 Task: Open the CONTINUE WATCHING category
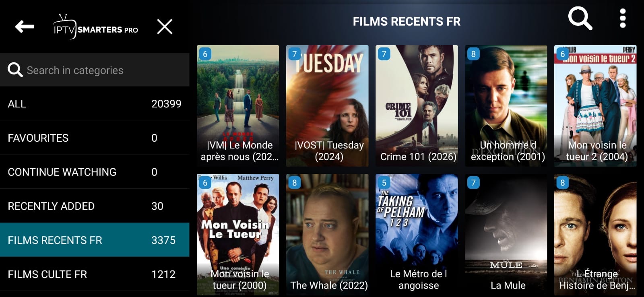pyautogui.click(x=95, y=172)
